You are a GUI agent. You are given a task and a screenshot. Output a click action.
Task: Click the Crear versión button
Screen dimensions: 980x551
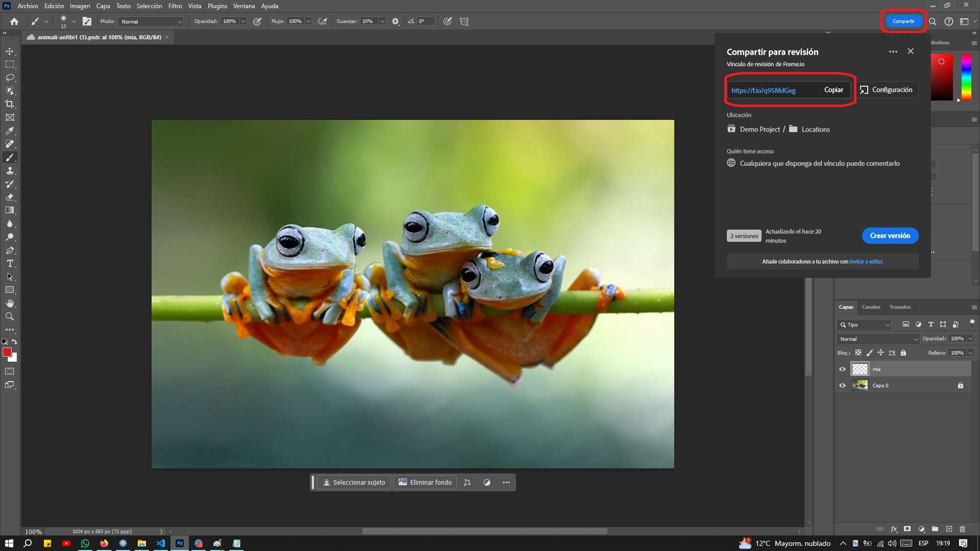[x=890, y=236]
